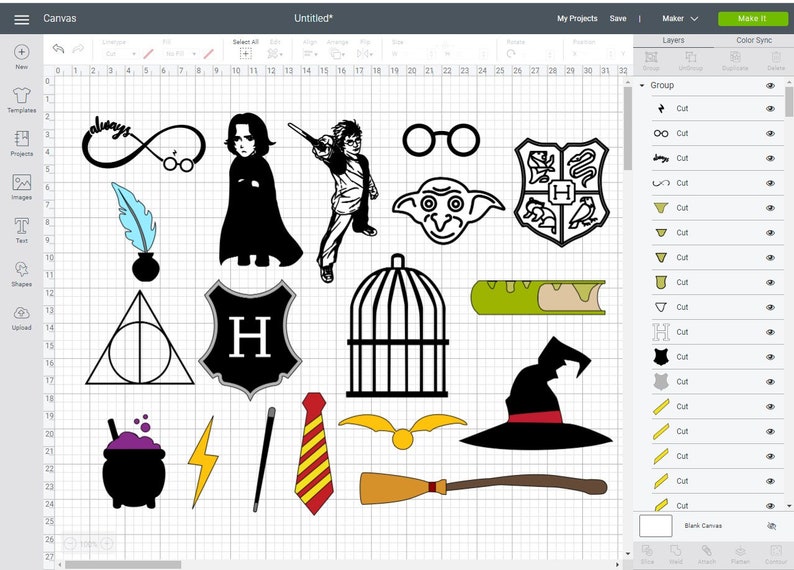Open the Upload panel

click(21, 318)
